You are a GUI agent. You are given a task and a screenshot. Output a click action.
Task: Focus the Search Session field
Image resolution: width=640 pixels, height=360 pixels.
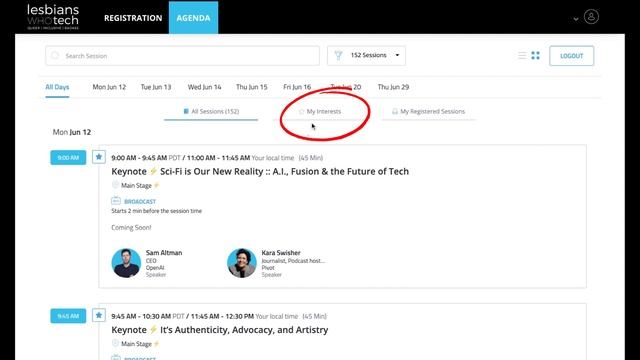[182, 56]
